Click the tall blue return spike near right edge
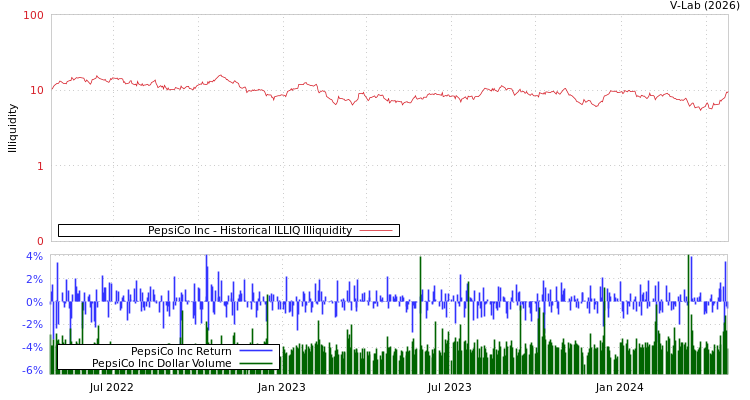The width and height of the screenshot is (750, 400). (690, 260)
